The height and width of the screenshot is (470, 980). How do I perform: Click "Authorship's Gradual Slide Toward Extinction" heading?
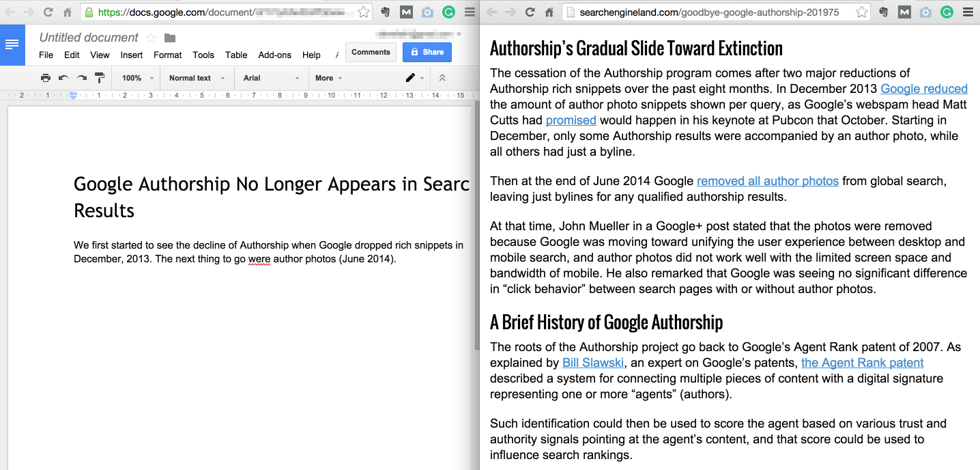tap(636, 49)
